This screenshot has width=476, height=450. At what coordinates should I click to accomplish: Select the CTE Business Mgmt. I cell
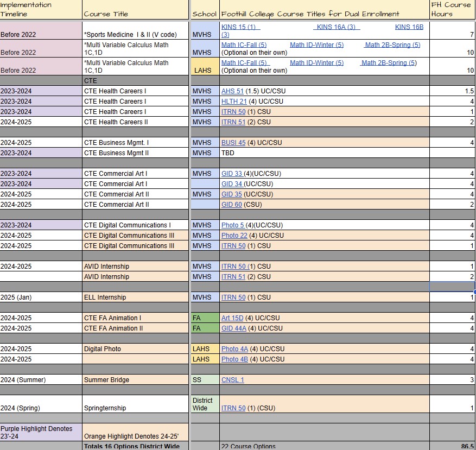(x=135, y=143)
